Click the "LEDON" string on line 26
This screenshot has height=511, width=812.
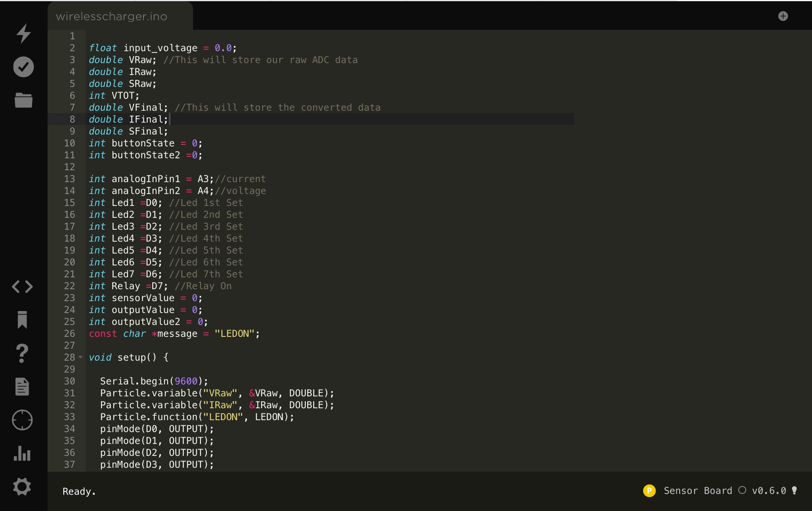pyautogui.click(x=234, y=334)
